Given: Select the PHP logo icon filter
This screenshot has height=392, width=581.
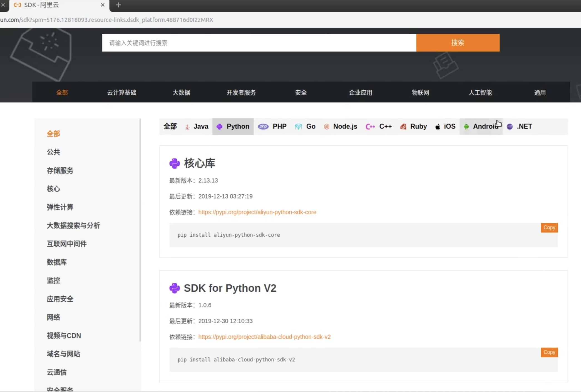Looking at the screenshot, I should tap(263, 127).
